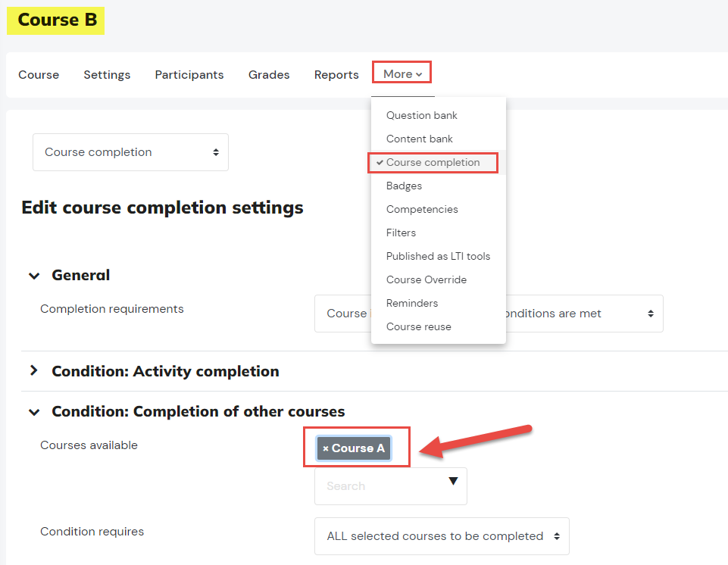Open the More navigation dropdown

(x=402, y=74)
